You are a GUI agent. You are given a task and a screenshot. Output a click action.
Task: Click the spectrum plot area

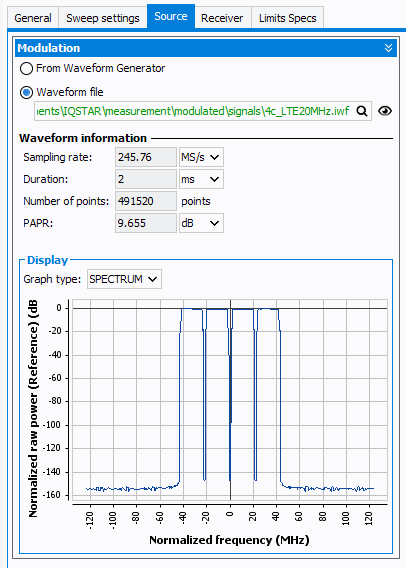point(230,400)
